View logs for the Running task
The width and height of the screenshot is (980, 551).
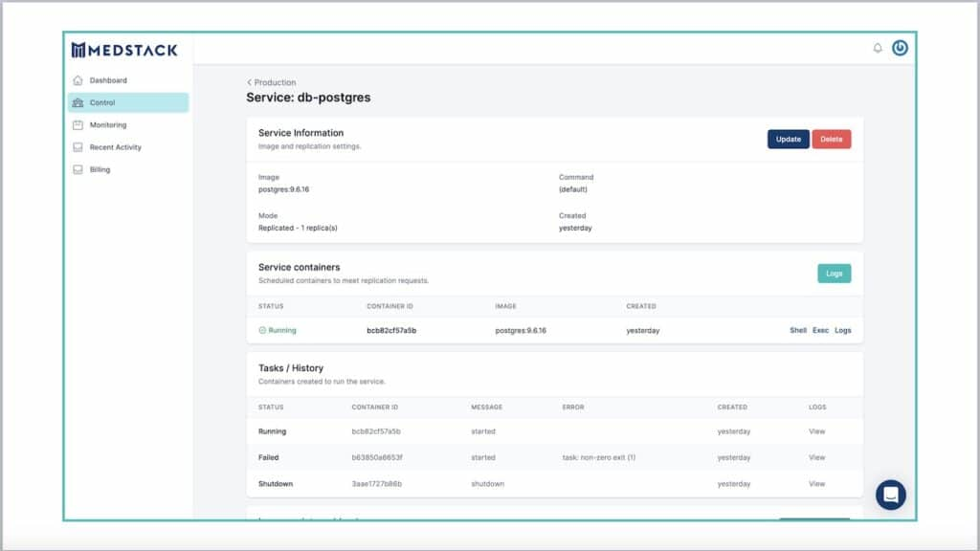click(x=817, y=431)
